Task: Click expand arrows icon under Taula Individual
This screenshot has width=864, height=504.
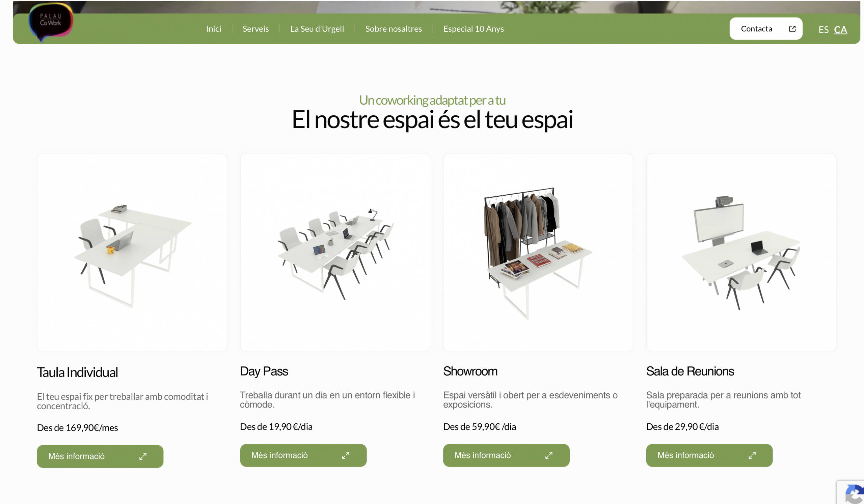Action: (x=143, y=456)
